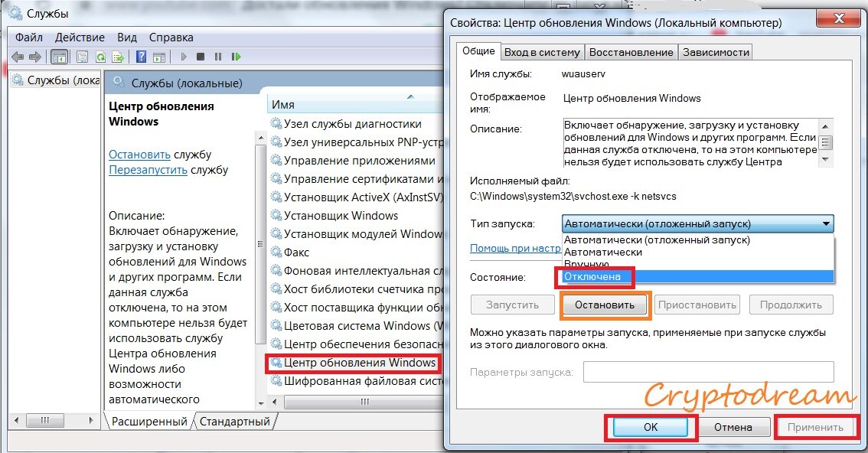Screen dimensions: 868x453
Task: Select Центр обновления Windows service row
Action: tap(355, 363)
